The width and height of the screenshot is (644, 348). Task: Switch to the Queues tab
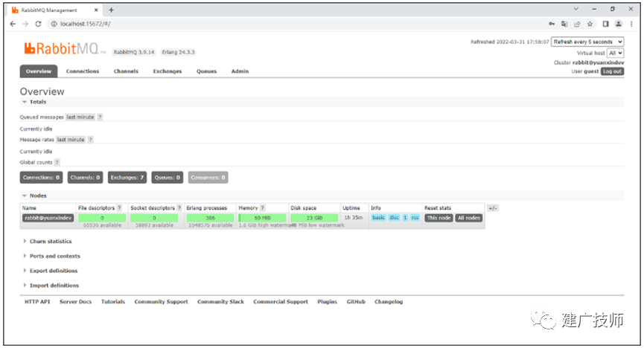206,71
